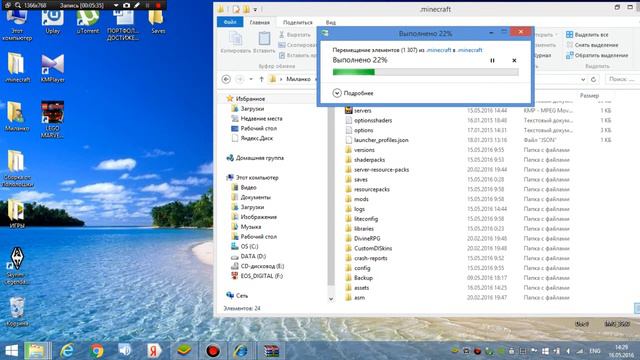Open Windows Start button
The image size is (640, 360).
point(11,351)
